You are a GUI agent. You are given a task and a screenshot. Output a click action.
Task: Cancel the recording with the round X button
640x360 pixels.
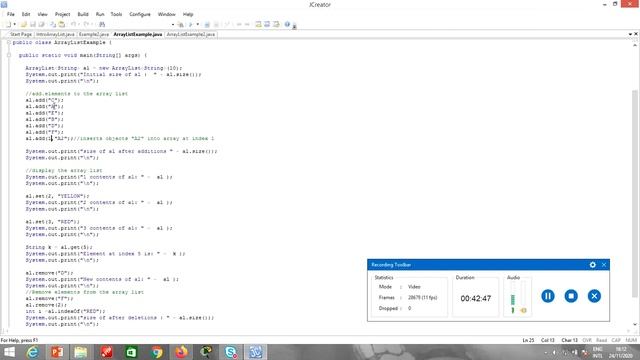pos(594,296)
